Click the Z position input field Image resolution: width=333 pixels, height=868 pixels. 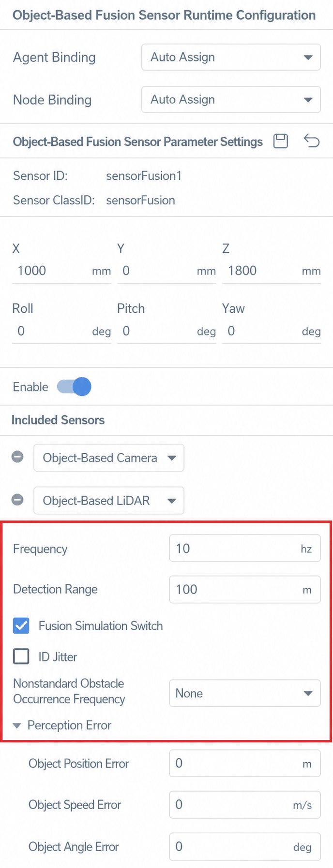272,271
